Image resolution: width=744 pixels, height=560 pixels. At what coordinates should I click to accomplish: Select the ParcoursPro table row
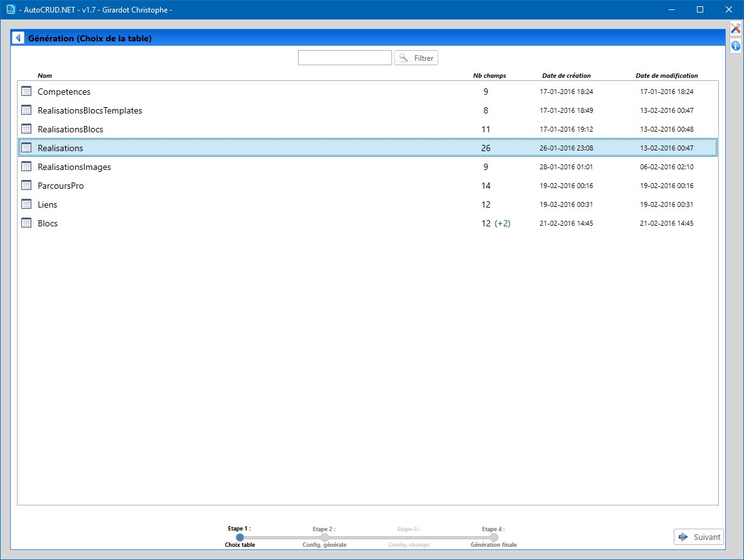[368, 186]
